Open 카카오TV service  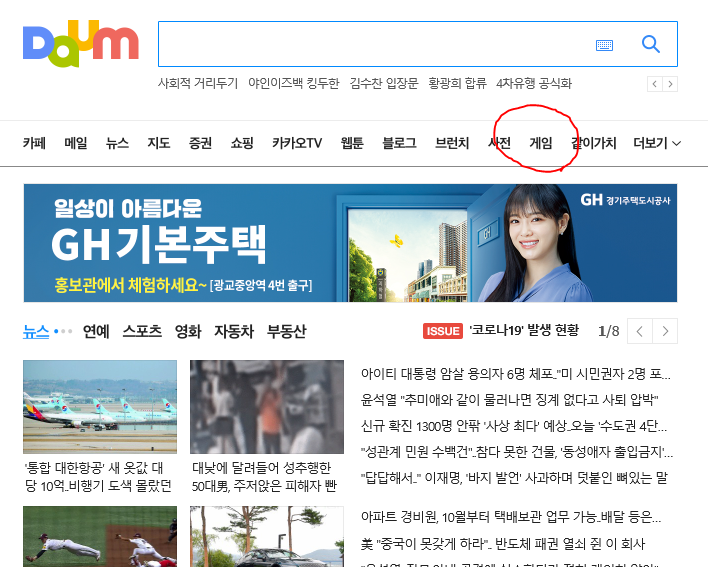click(x=297, y=143)
